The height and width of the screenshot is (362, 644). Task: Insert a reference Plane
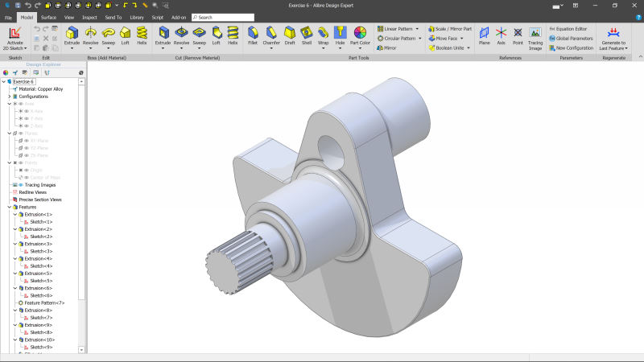click(484, 36)
